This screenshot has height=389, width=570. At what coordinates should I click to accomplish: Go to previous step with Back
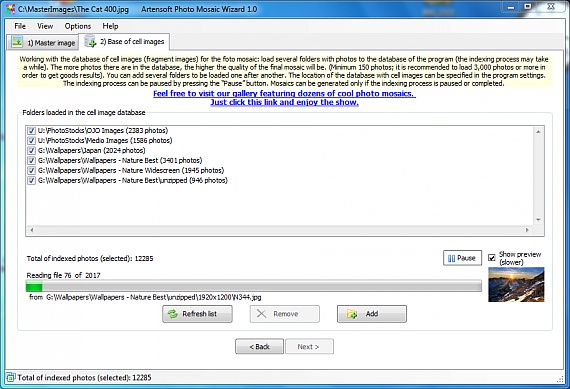click(x=260, y=346)
